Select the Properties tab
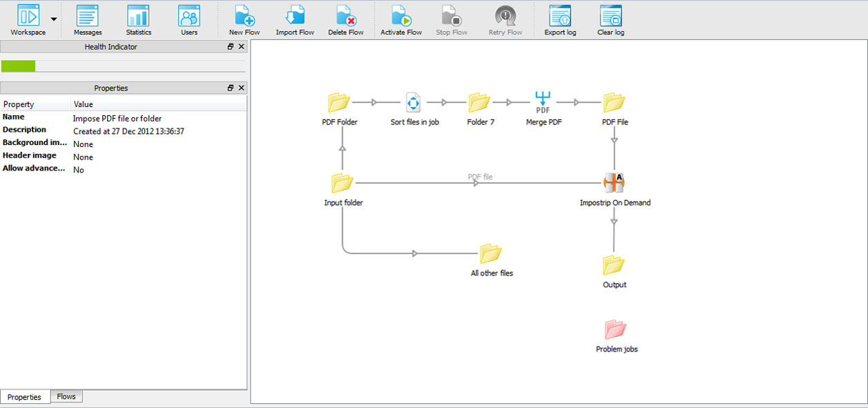Viewport: 868px width, 408px height. [25, 396]
